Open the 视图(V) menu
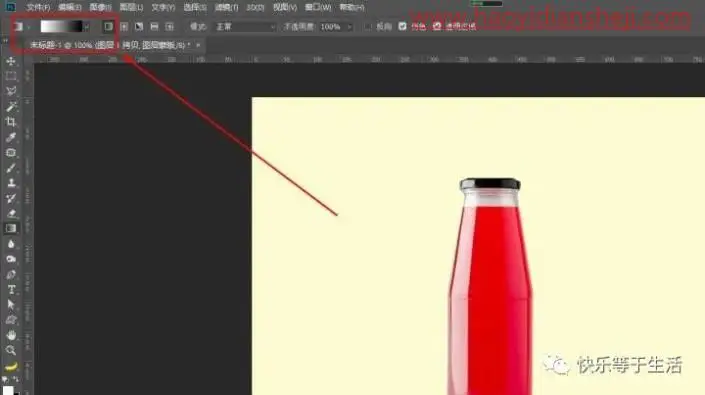 click(285, 7)
